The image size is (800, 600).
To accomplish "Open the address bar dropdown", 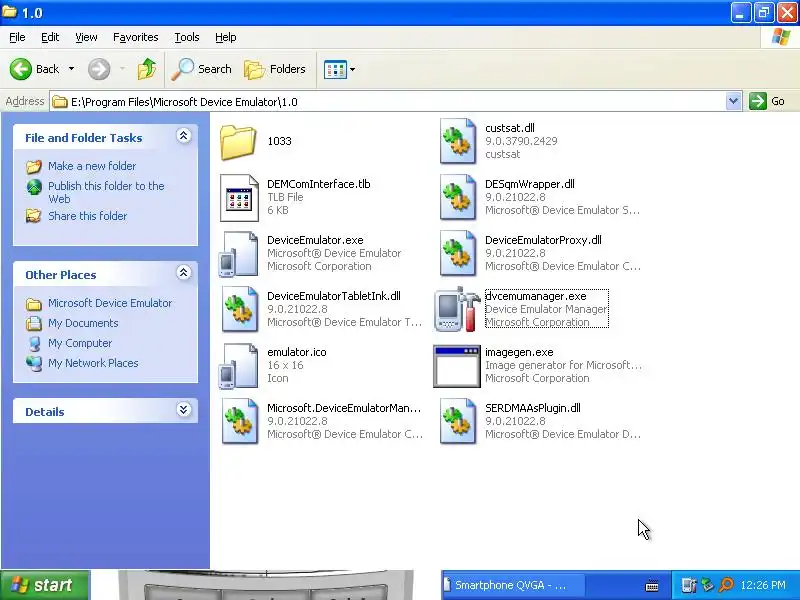I will [x=733, y=102].
